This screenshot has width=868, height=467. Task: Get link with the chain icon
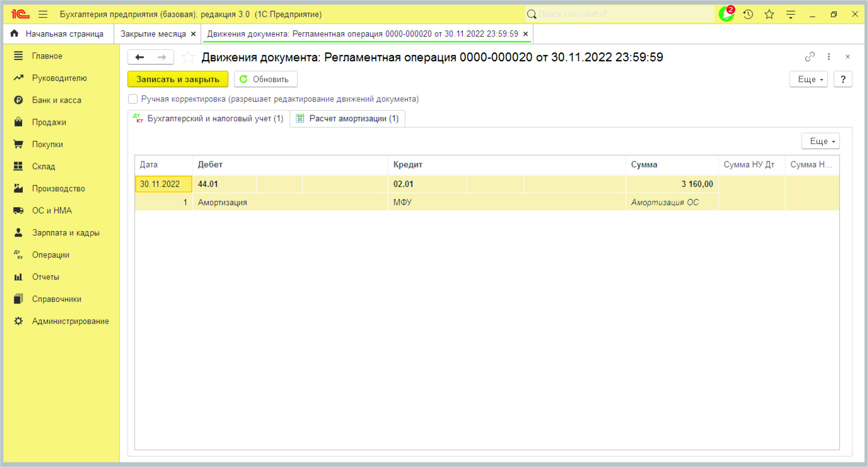coord(810,57)
